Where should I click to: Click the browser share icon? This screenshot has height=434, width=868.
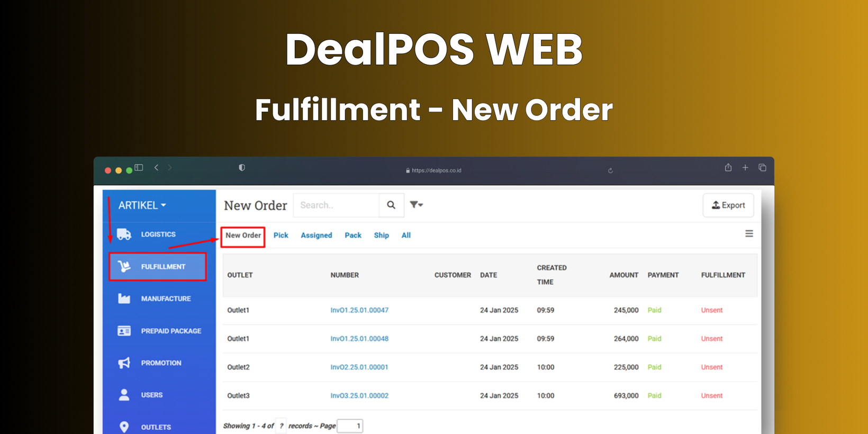click(728, 167)
